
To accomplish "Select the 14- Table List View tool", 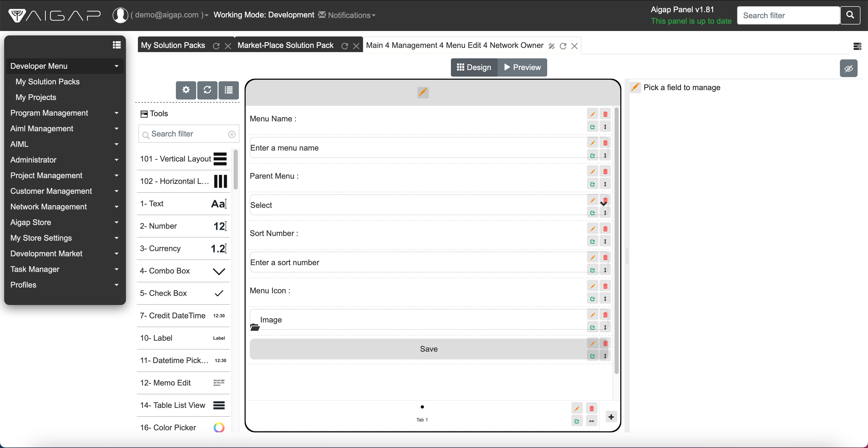I will (183, 406).
